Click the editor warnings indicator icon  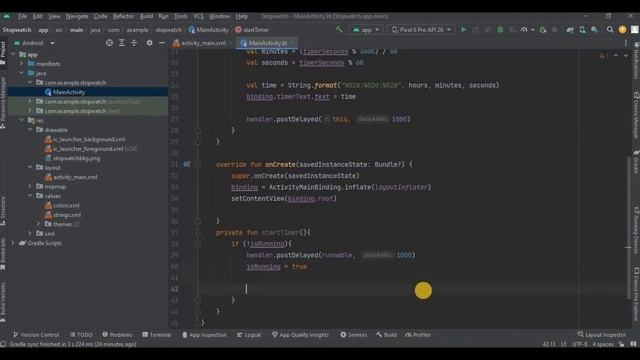(603, 56)
